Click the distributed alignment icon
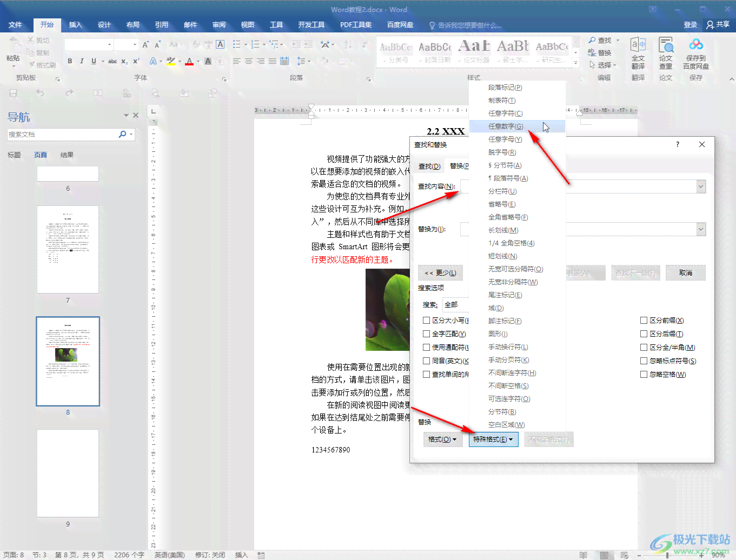Viewport: 736px width, 560px height. (284, 61)
